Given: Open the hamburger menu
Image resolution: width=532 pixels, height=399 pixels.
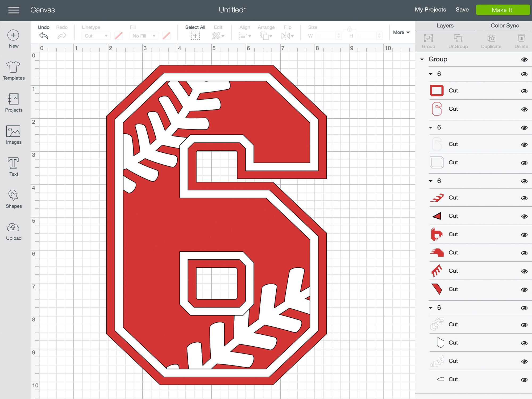Looking at the screenshot, I should [x=13, y=10].
